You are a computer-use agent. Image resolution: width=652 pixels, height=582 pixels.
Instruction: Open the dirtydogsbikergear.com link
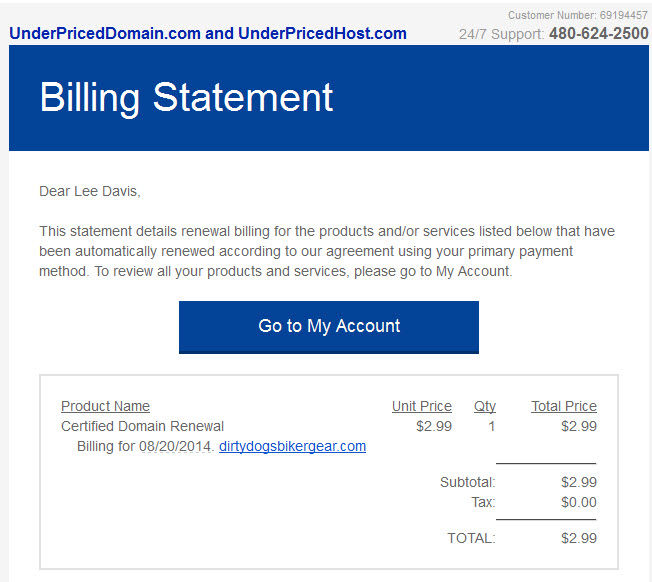click(x=292, y=446)
